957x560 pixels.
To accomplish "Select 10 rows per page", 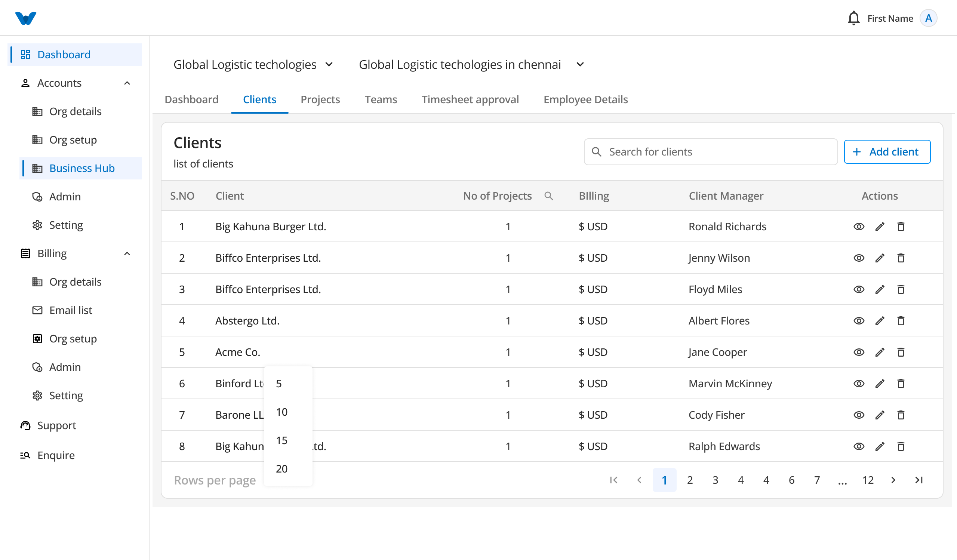I will (x=288, y=412).
